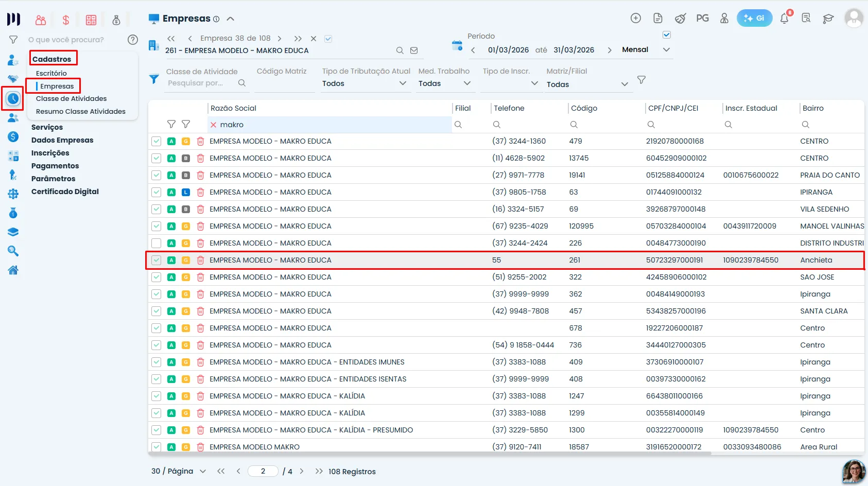Search company via magnifier next to company name

pyautogui.click(x=400, y=50)
